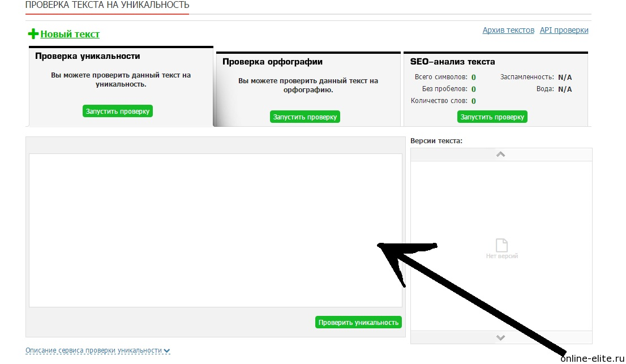
Task: Click the Всего символов count value
Action: [x=473, y=77]
